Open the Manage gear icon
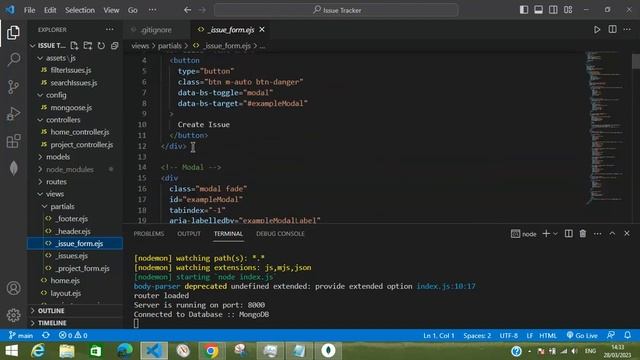The height and width of the screenshot is (360, 640). pos(13,315)
